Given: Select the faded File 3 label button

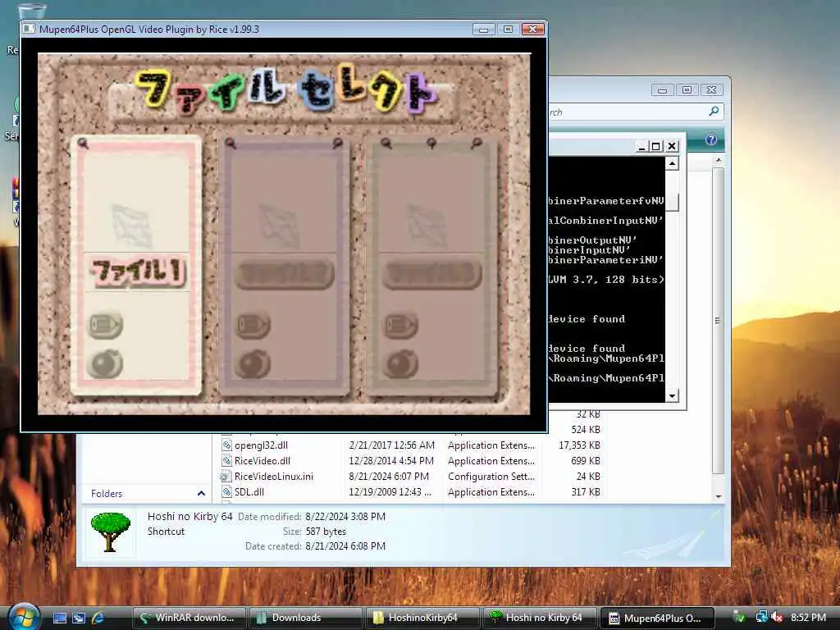Looking at the screenshot, I should (x=431, y=274).
